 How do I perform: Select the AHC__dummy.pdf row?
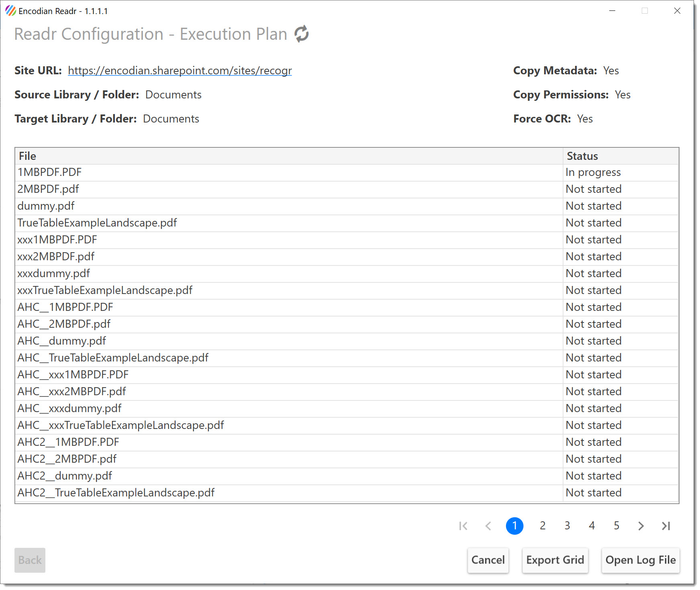click(x=347, y=341)
